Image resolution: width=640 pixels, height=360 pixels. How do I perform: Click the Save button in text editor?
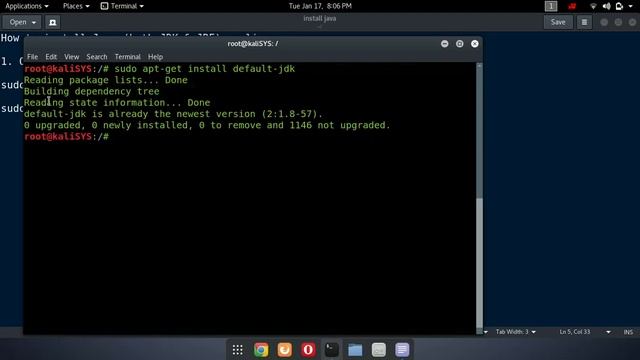(x=558, y=22)
